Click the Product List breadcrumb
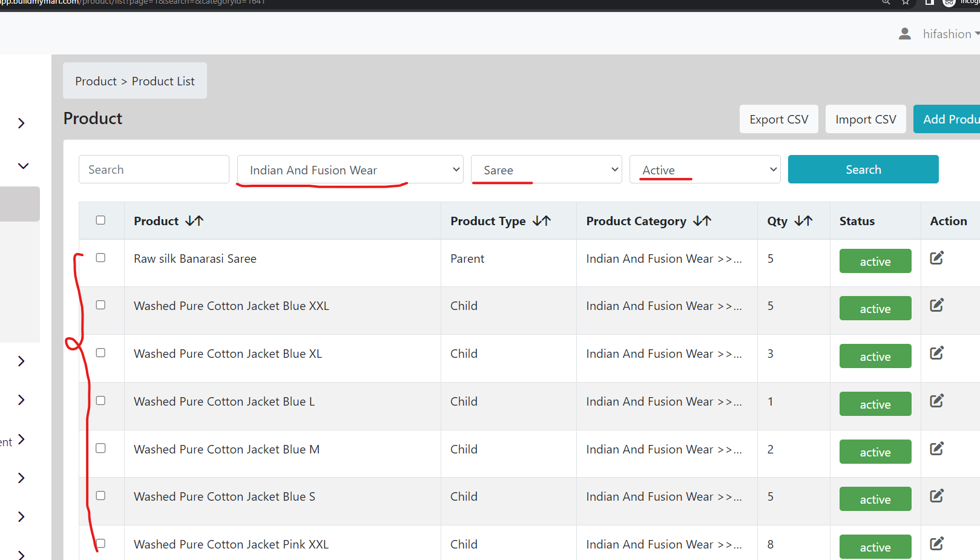The image size is (980, 560). point(163,81)
